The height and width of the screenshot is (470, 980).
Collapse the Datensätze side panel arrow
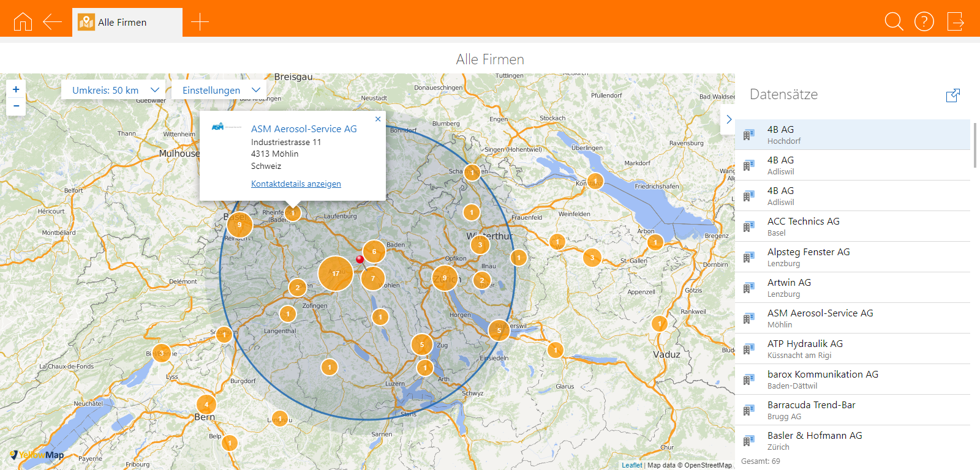728,119
